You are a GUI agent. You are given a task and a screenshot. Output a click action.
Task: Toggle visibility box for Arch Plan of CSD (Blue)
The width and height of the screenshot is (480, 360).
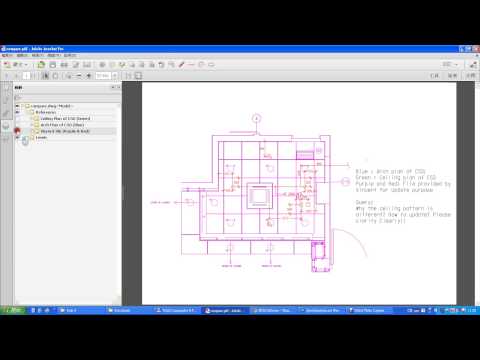[x=17, y=125]
